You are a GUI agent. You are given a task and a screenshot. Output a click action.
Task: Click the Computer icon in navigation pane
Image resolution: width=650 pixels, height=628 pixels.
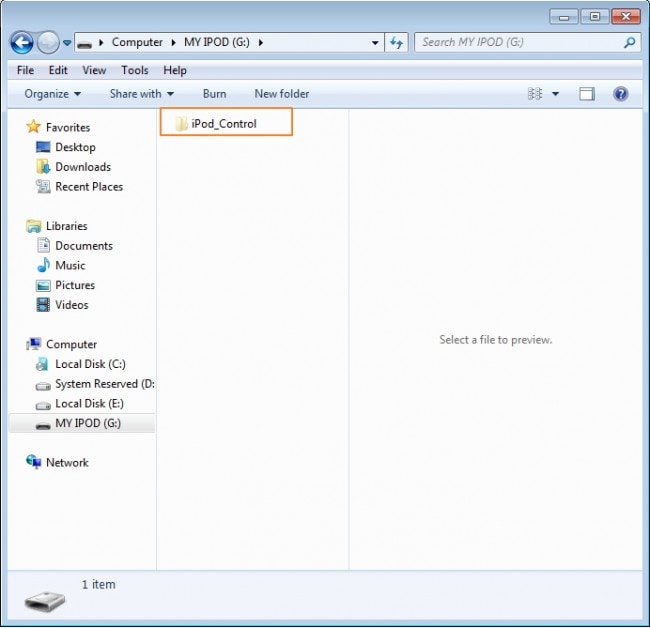coord(34,344)
